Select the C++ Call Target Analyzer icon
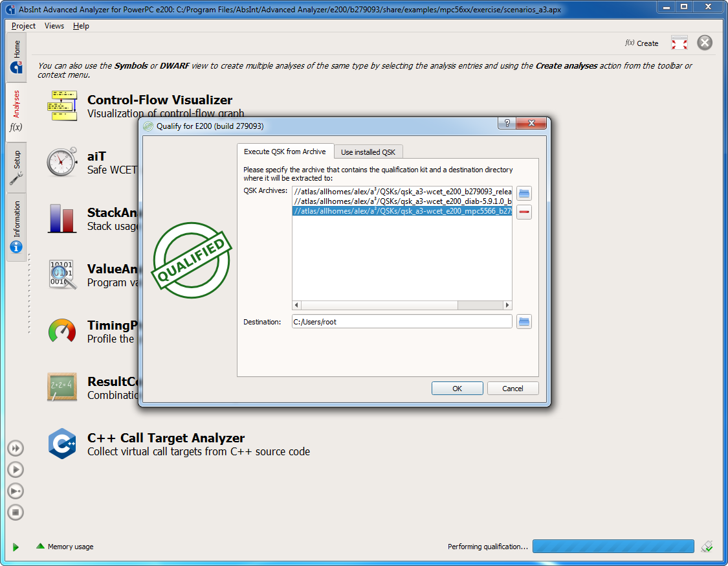 pos(61,444)
